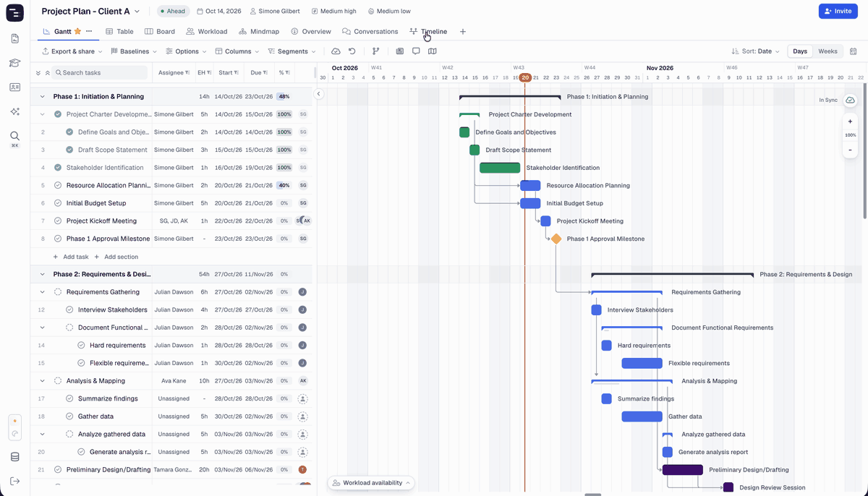
Task: Click the expand all double-chevron icon
Action: [x=38, y=73]
